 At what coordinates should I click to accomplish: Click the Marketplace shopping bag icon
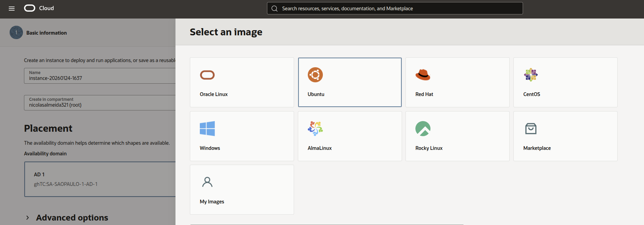(531, 129)
